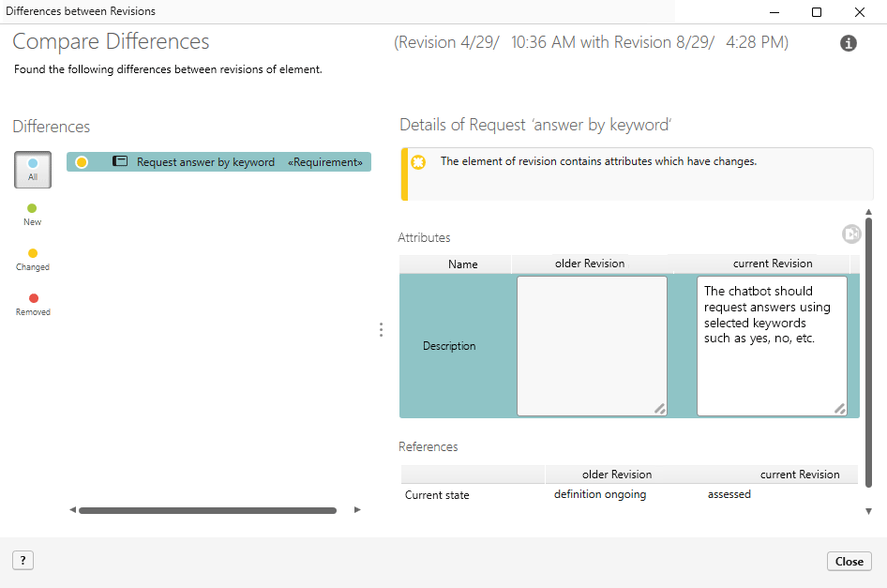Click the yellow changed-status icon in details banner
This screenshot has width=887, height=588.
point(418,162)
